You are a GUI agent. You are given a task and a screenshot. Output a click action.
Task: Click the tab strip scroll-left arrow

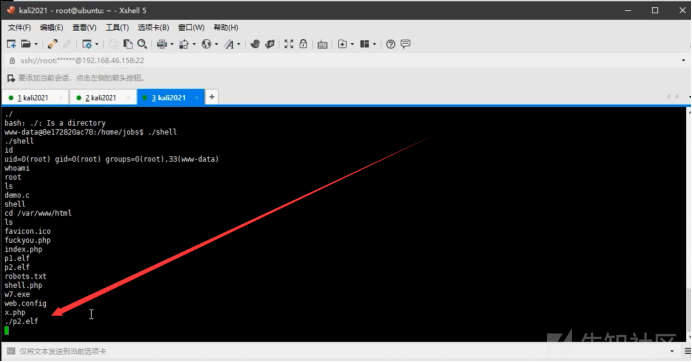669,96
